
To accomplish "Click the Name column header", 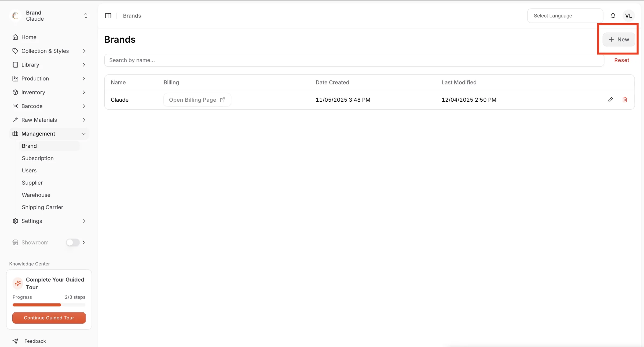I will coord(118,82).
